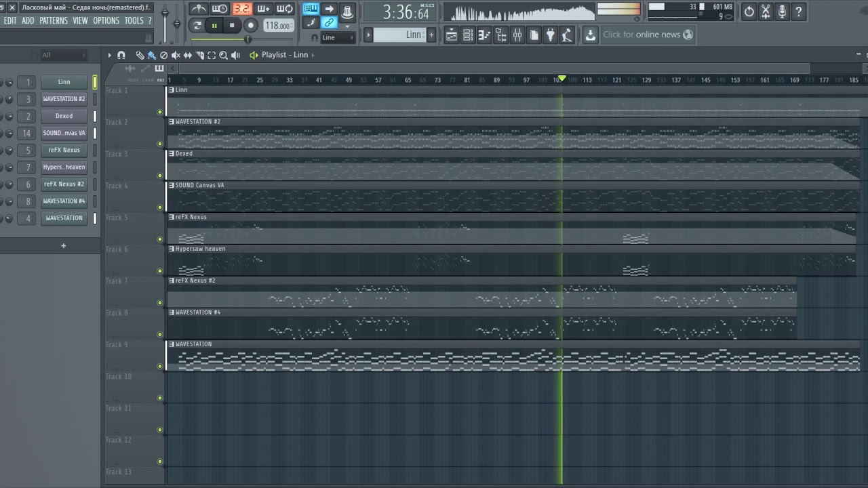Click the download content library icon
This screenshot has width=868, height=488.
tap(591, 35)
